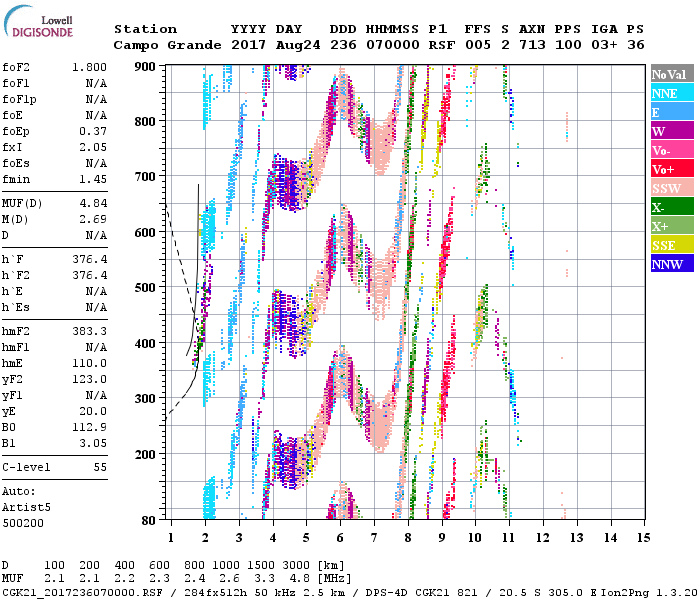Click the Artist5 autoscaler label
The width and height of the screenshot is (700, 600).
(x=26, y=508)
